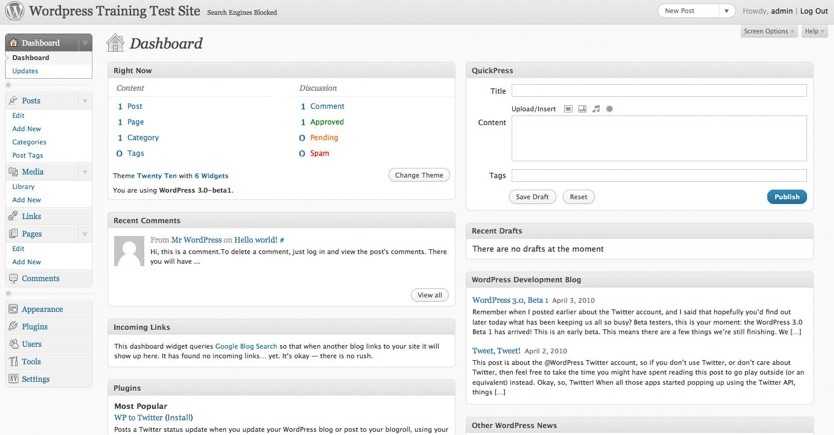834x435 pixels.
Task: Click the Search Engines Blocked notice
Action: pyautogui.click(x=242, y=12)
